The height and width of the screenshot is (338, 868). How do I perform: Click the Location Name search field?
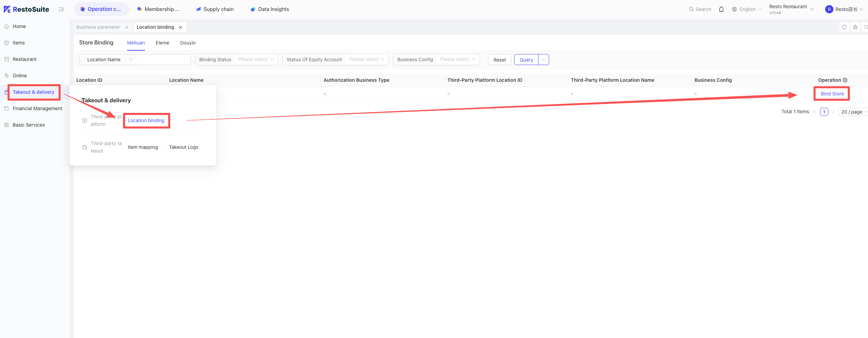(163, 60)
